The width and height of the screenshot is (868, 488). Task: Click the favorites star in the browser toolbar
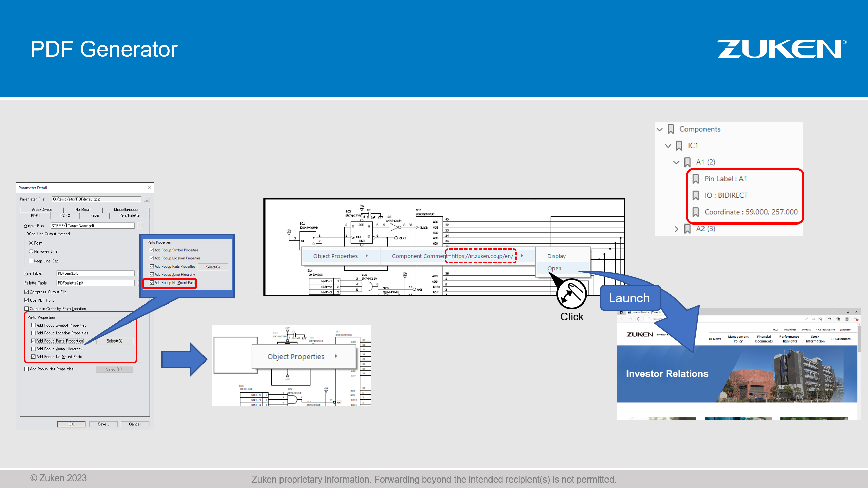(x=830, y=319)
